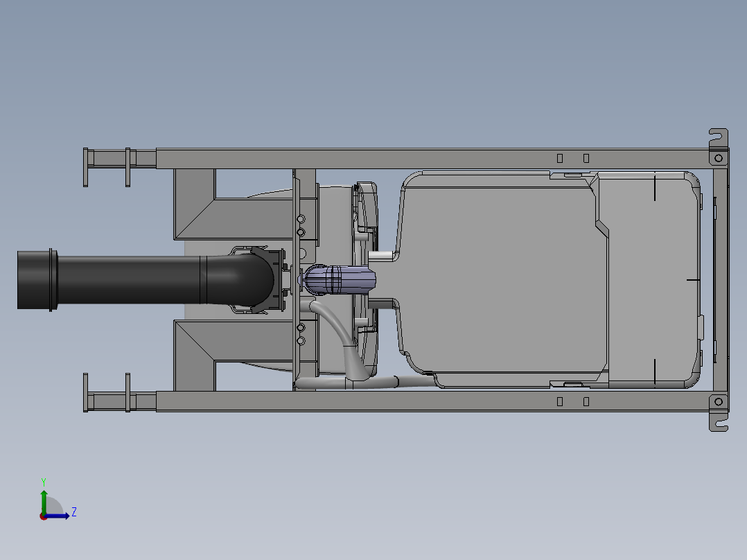Image resolution: width=747 pixels, height=560 pixels.
Task: Click the red origin ball of the triad
Action: click(43, 516)
